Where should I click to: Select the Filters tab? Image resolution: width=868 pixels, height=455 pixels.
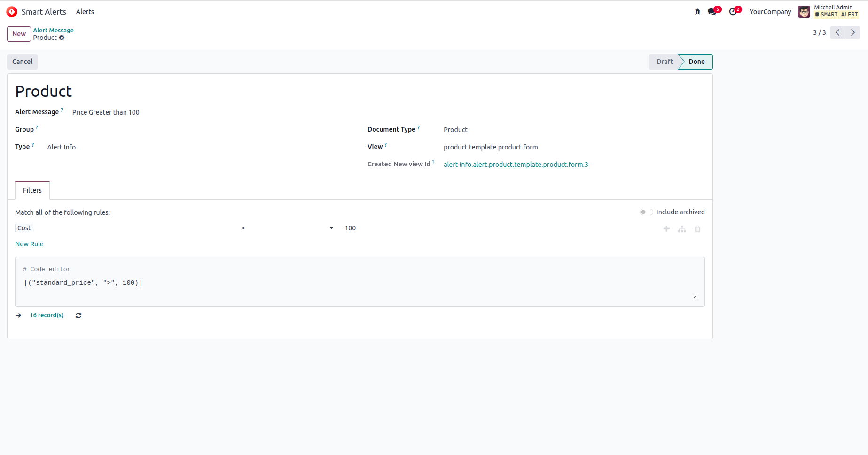pos(32,190)
